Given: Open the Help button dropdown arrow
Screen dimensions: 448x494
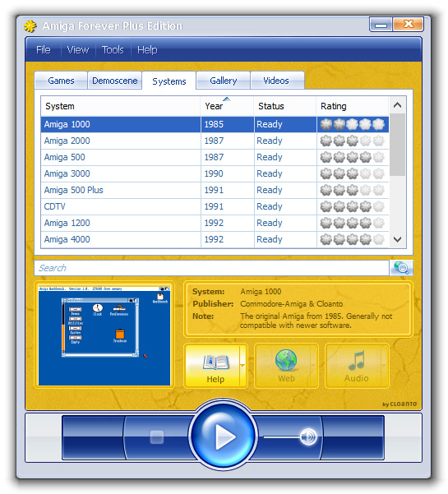Looking at the screenshot, I should click(242, 366).
